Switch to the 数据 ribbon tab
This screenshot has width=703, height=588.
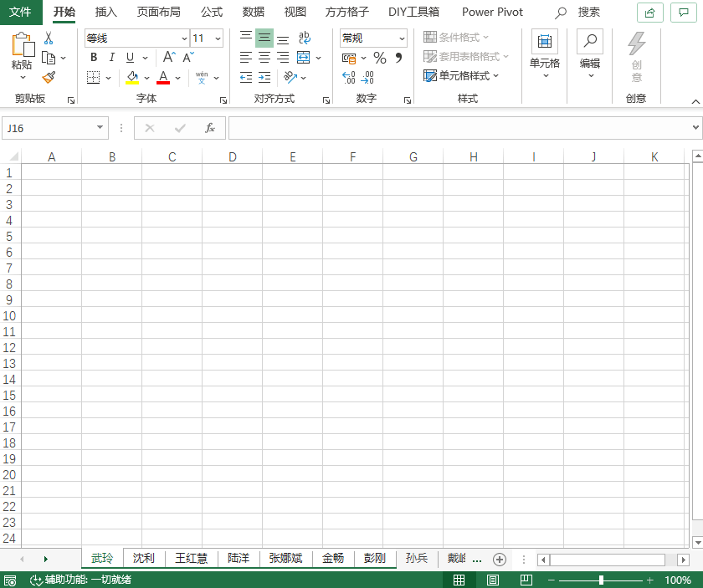tap(254, 12)
